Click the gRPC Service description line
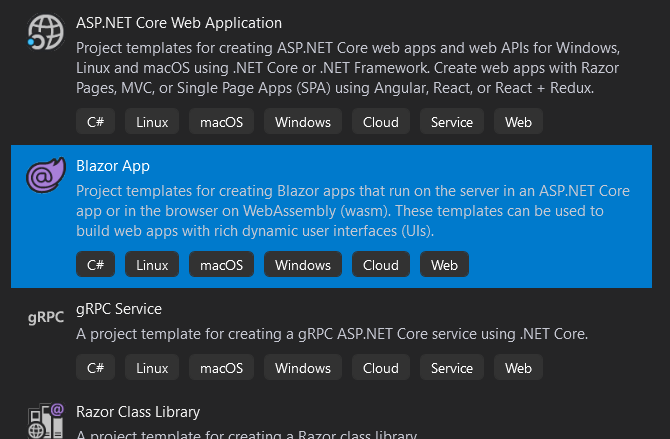Image resolution: width=670 pixels, height=439 pixels. [x=332, y=334]
